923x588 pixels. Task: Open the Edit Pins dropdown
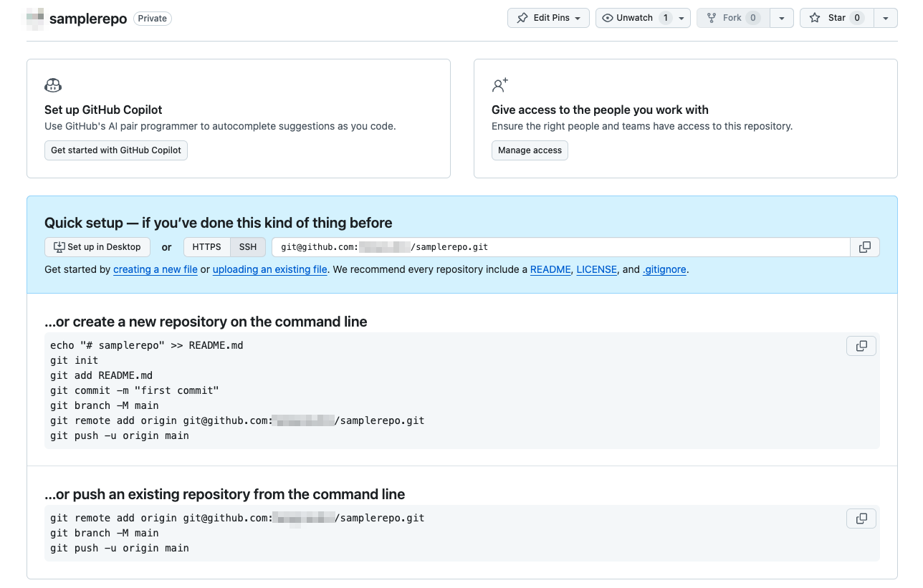pos(548,18)
